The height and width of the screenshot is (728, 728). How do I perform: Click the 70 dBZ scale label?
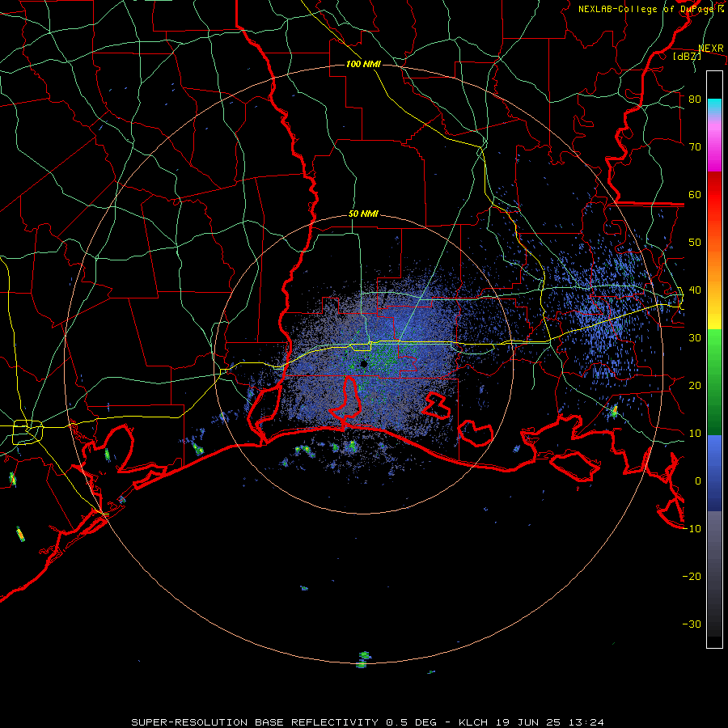695,147
